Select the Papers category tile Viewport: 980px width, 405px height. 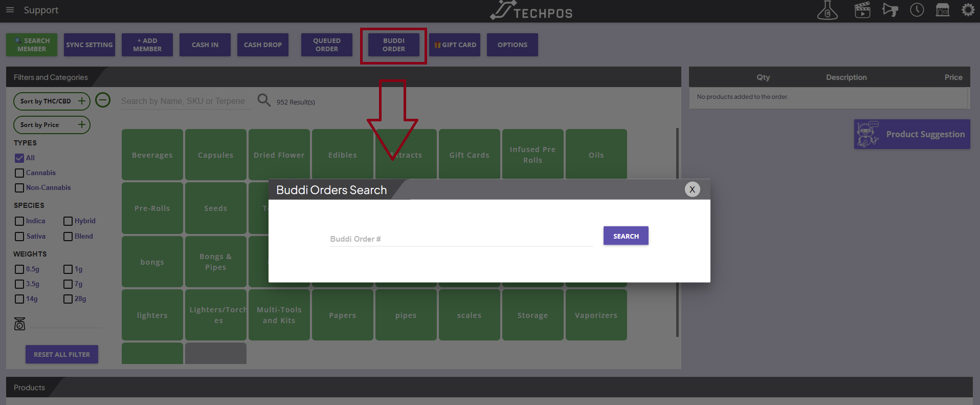[x=343, y=315]
